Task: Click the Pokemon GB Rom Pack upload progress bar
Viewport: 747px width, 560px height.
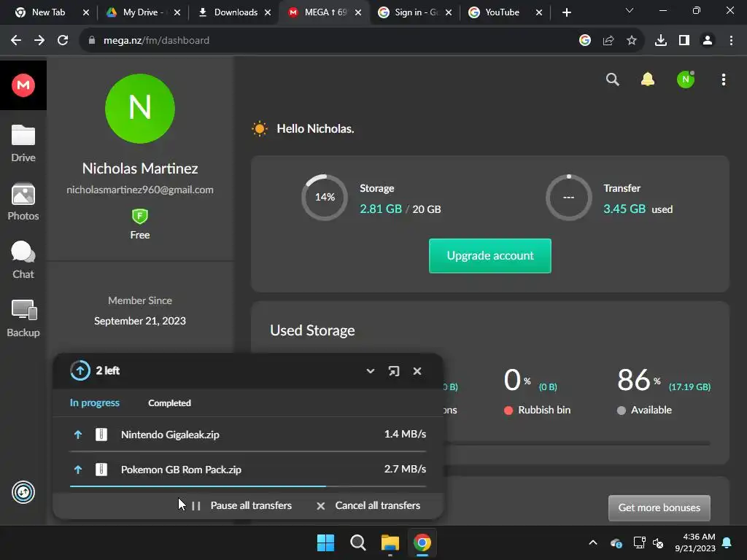Action: pyautogui.click(x=248, y=486)
